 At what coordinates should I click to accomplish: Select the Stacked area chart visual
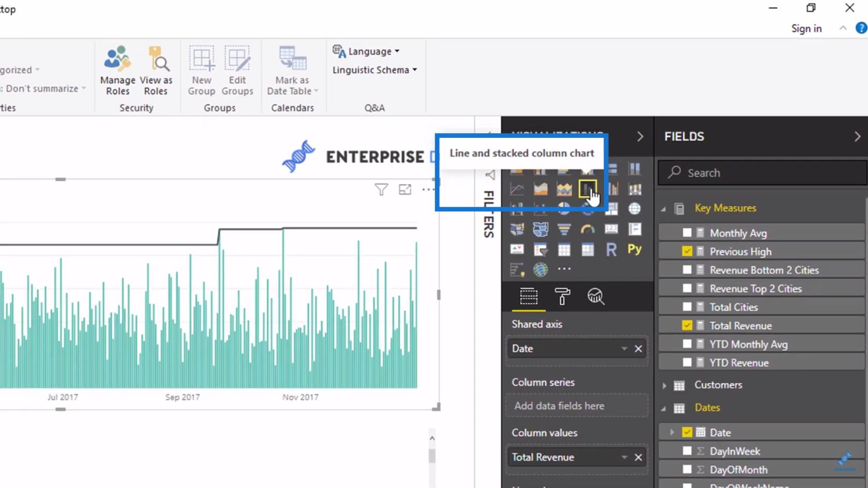(x=564, y=189)
